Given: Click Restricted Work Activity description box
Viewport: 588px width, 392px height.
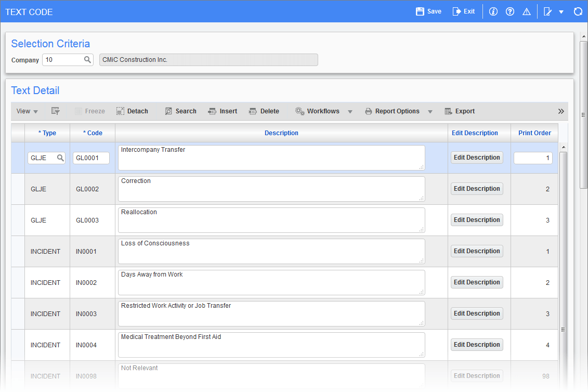Looking at the screenshot, I should click(x=271, y=313).
